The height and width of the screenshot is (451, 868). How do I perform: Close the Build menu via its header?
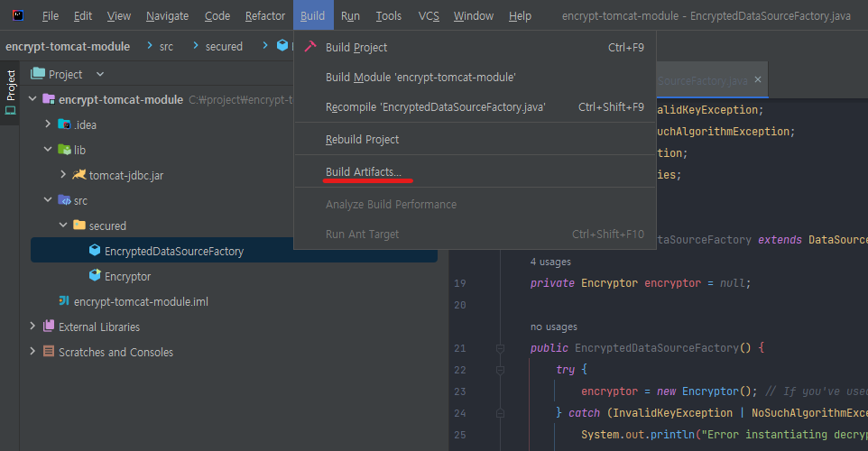[x=313, y=15]
